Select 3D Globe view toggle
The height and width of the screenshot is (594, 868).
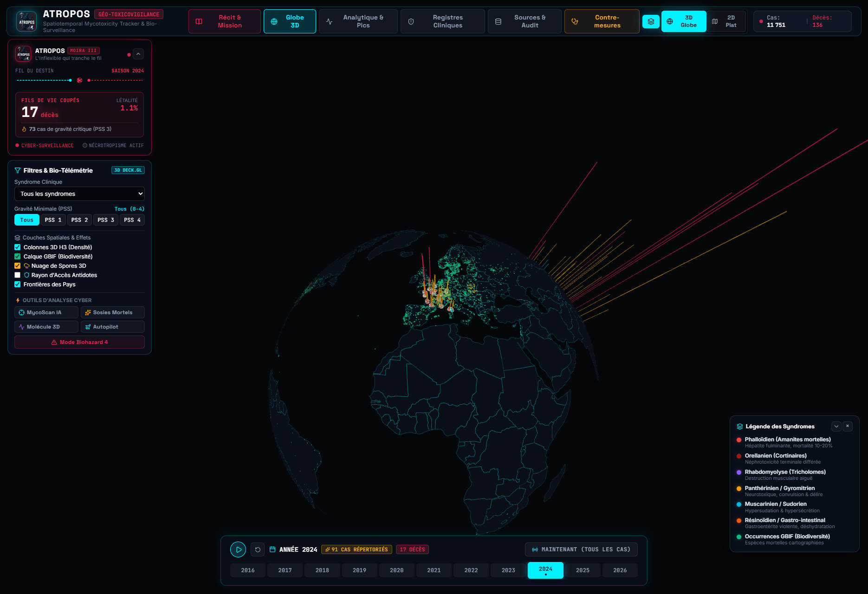point(684,21)
